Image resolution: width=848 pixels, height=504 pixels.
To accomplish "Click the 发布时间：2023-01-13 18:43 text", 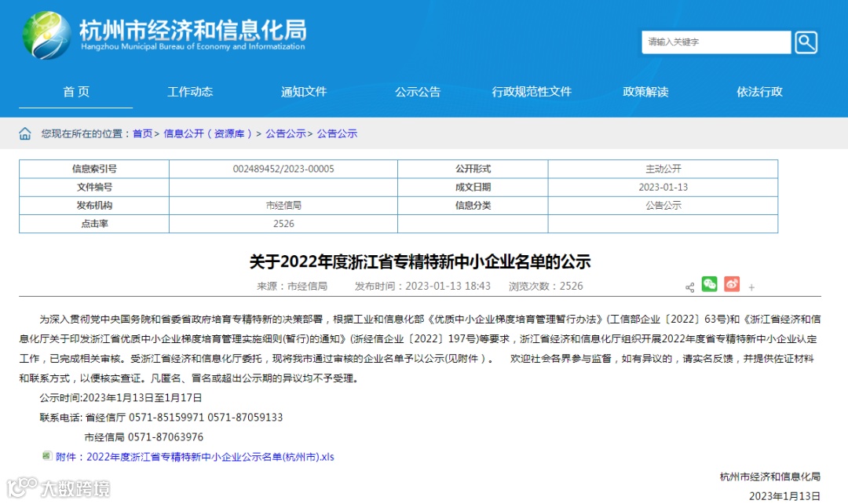I will (x=422, y=286).
